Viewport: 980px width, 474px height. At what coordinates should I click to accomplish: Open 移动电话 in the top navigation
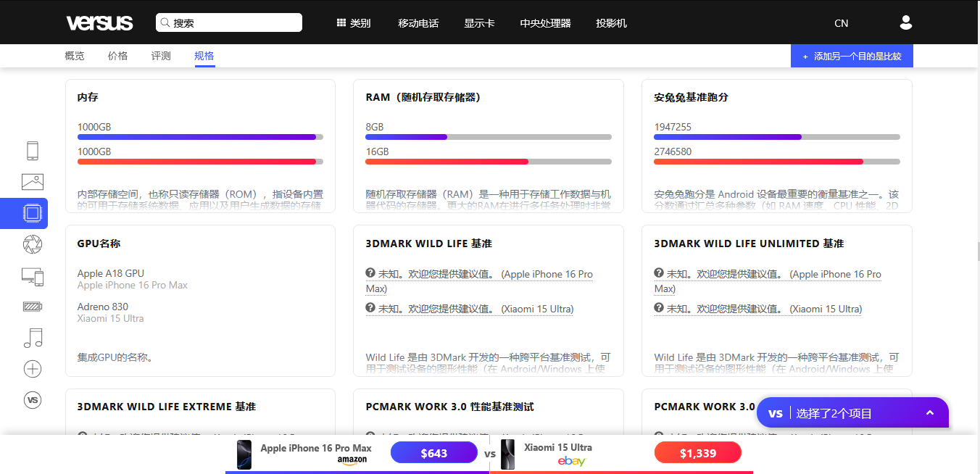pyautogui.click(x=418, y=23)
